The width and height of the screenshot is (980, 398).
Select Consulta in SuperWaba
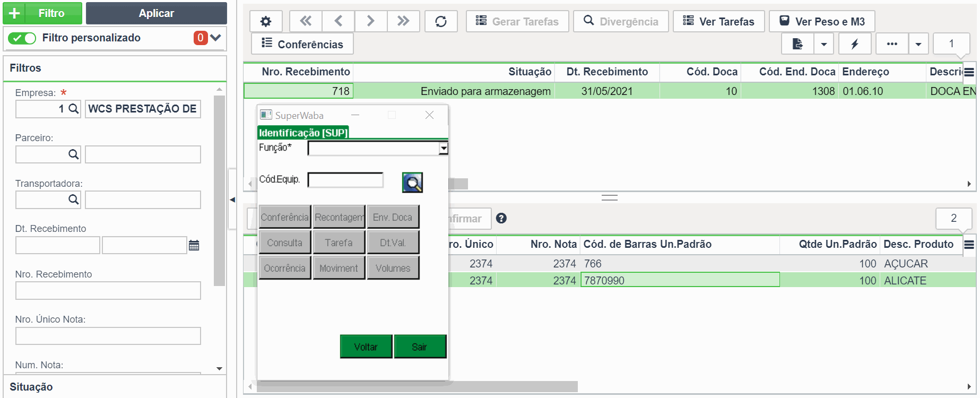point(285,243)
